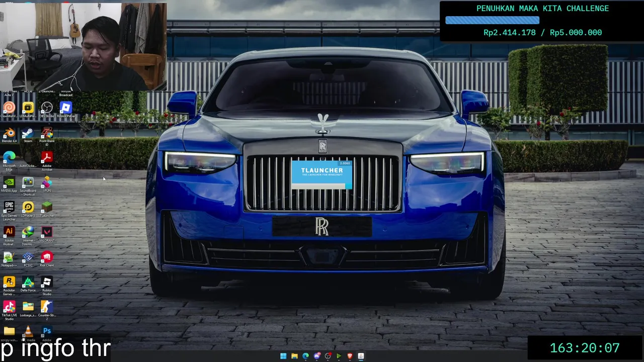644x362 pixels.
Task: Open the Windows Start menu
Action: pyautogui.click(x=283, y=356)
